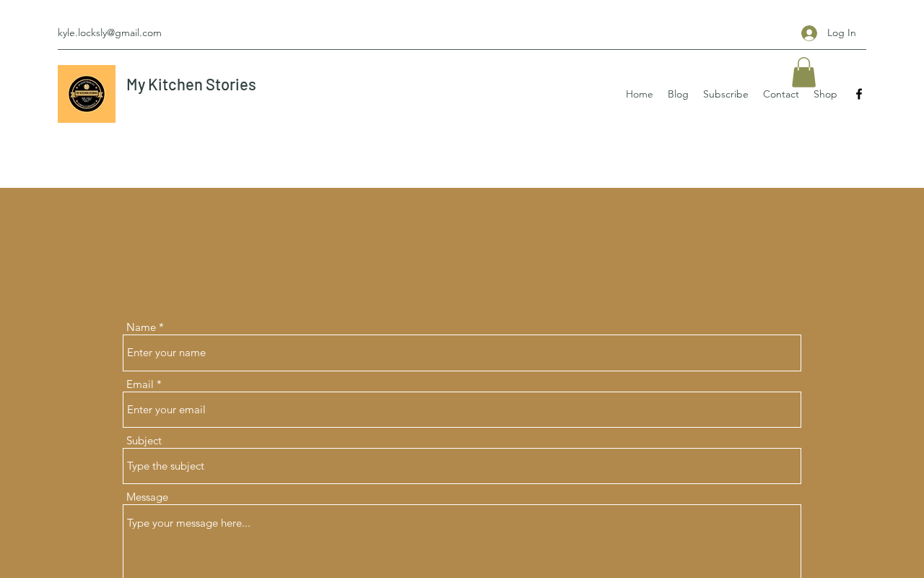Open the My Kitchen Stories site title
The width and height of the screenshot is (924, 578).
(191, 85)
